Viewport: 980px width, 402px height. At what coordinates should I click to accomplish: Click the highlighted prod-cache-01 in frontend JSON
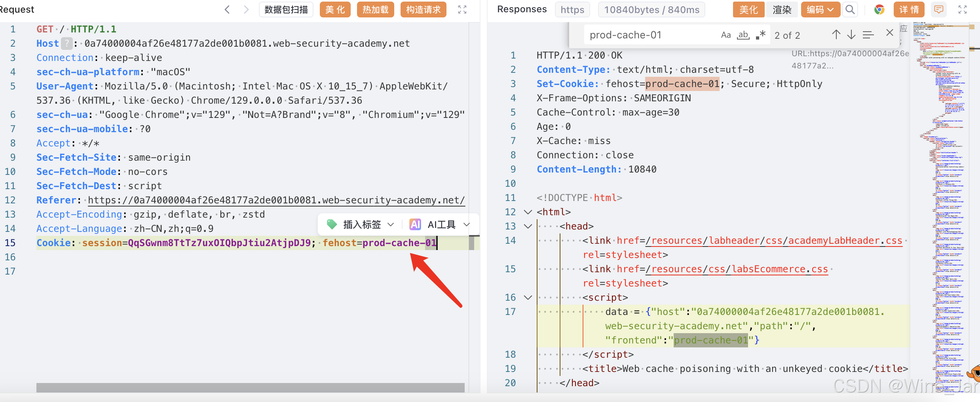coord(711,340)
